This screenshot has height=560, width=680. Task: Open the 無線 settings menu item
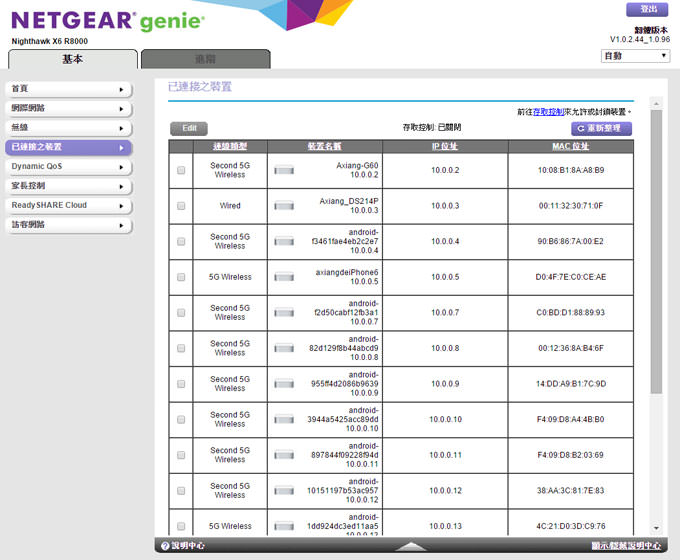pos(69,128)
